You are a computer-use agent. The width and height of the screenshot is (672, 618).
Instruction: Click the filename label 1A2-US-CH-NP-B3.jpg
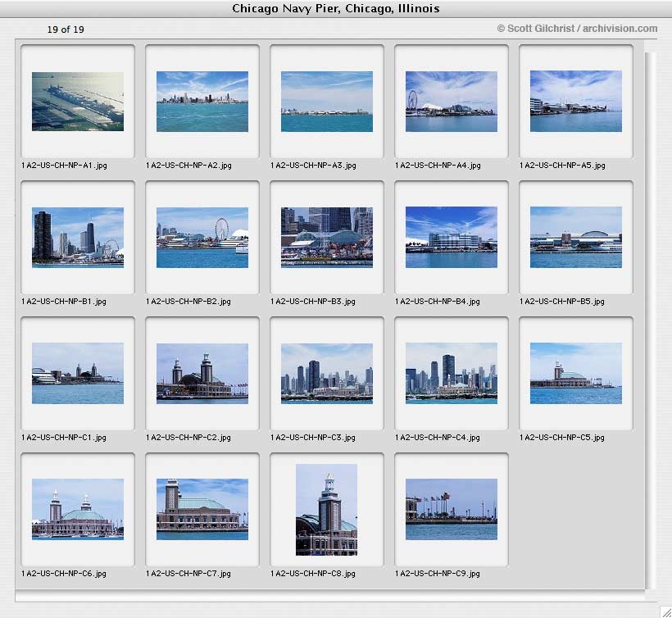[313, 302]
